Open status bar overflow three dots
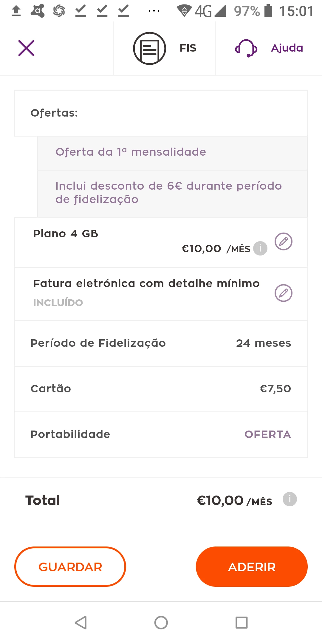This screenshot has height=644, width=322. tap(154, 11)
